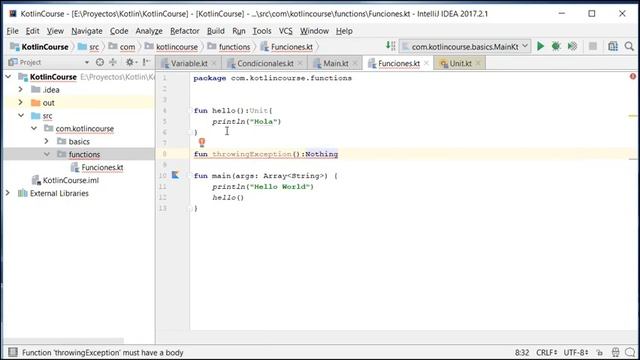The image size is (640, 360).
Task: Expand the basics package
Action: [47, 141]
